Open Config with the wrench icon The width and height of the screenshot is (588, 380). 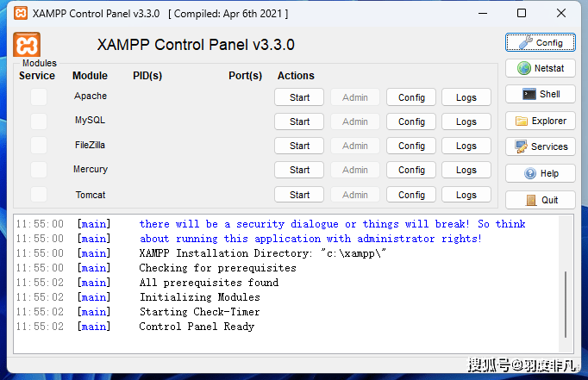pos(540,42)
